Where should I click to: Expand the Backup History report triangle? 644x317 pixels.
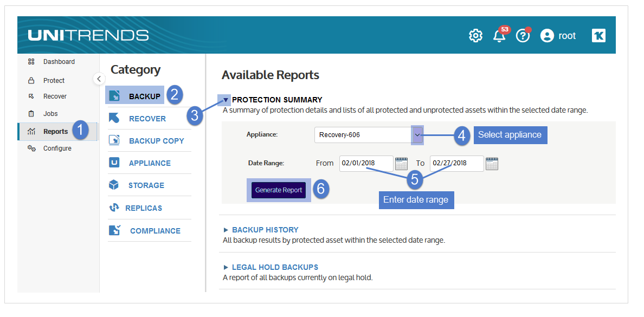(x=226, y=230)
